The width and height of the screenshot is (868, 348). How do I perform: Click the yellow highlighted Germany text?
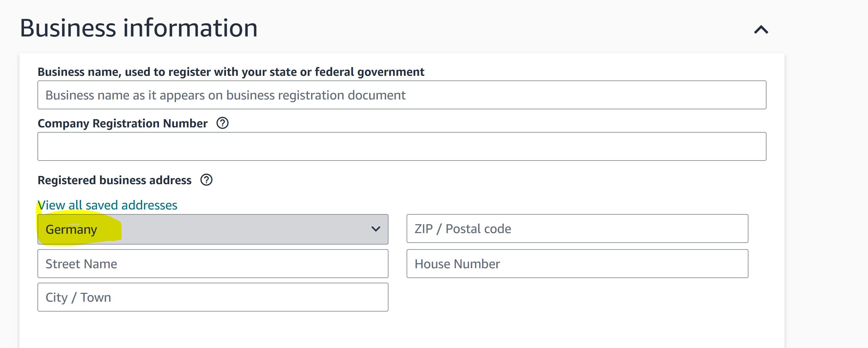pos(72,229)
